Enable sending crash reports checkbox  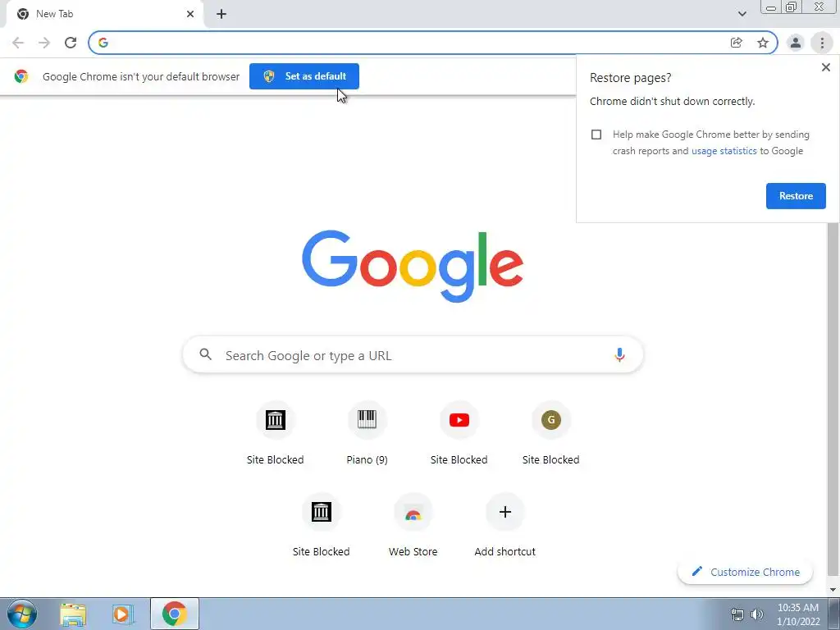click(x=596, y=135)
